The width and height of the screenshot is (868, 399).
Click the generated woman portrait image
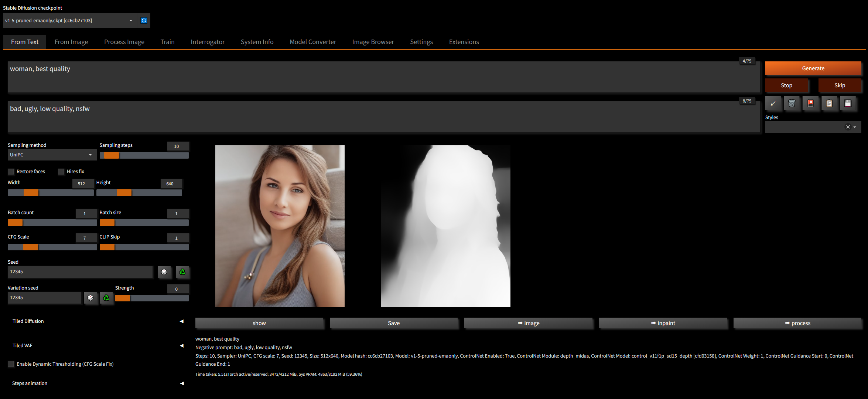pyautogui.click(x=280, y=226)
